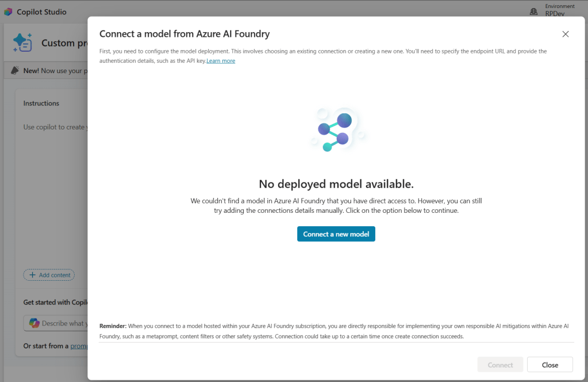Click the megaphone icon beside New!

click(x=16, y=71)
